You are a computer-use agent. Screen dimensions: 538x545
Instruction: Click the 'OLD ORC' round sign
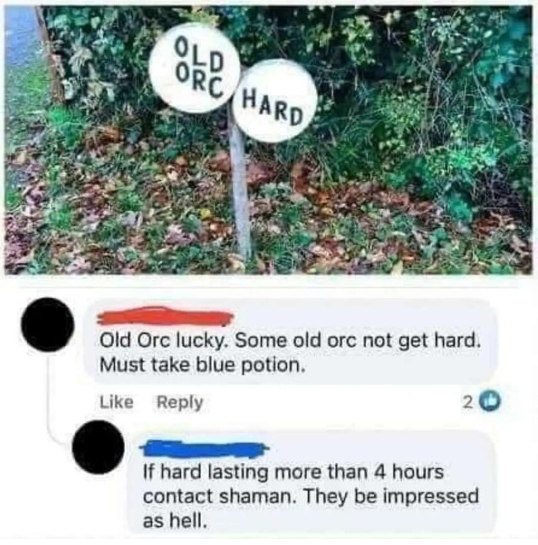(x=195, y=68)
